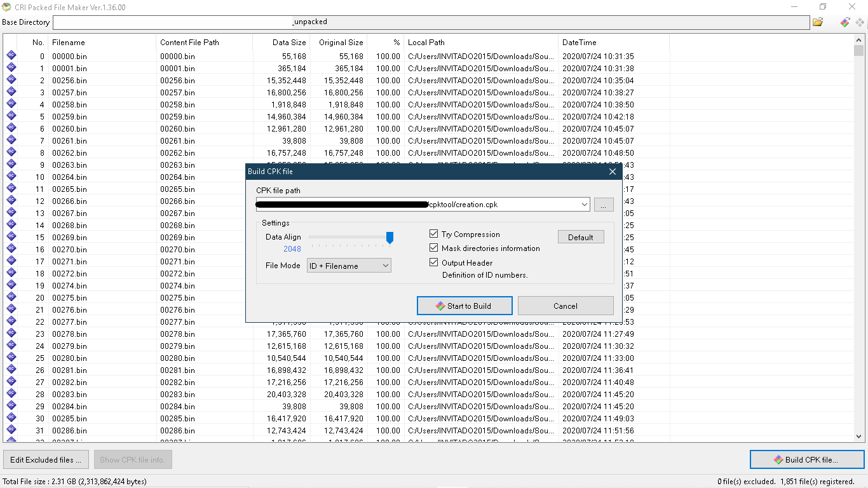Screen dimensions: 868x488
Task: Click the open-folder icon beside Base Directory
Action: [x=818, y=22]
